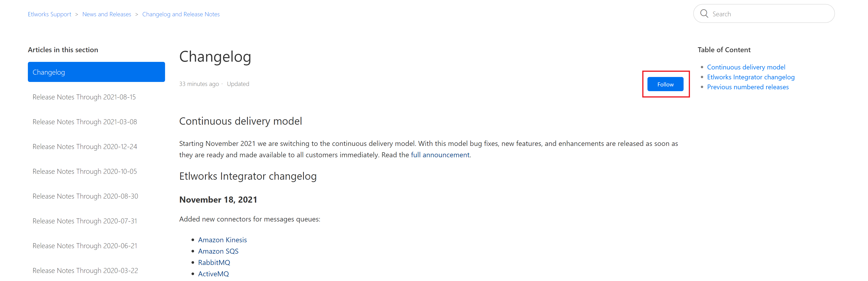Open Changelog and Release Notes breadcrumb
The image size is (868, 281).
pyautogui.click(x=181, y=14)
